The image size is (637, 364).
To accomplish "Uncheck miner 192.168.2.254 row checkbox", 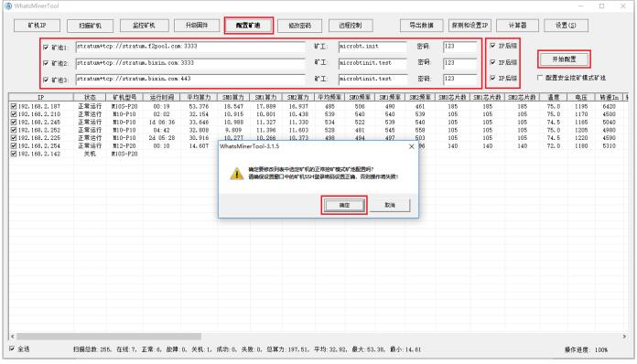I will pos(14,145).
